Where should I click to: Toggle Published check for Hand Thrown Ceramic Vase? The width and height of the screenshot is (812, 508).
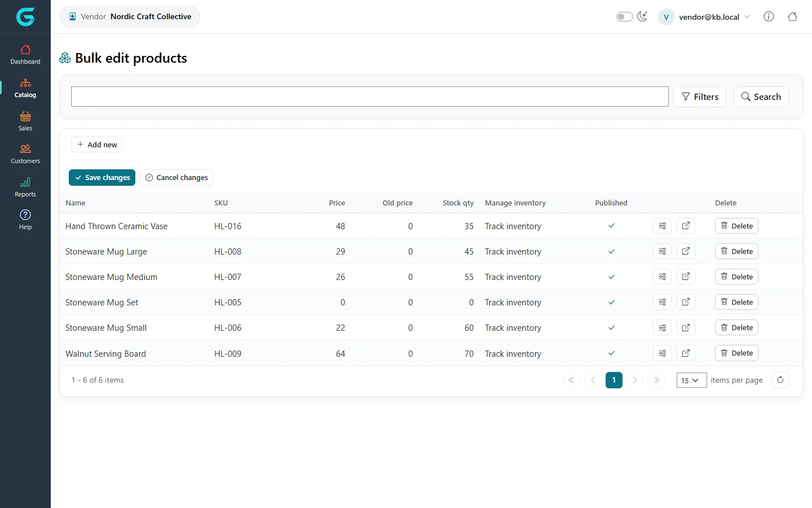[x=611, y=226]
